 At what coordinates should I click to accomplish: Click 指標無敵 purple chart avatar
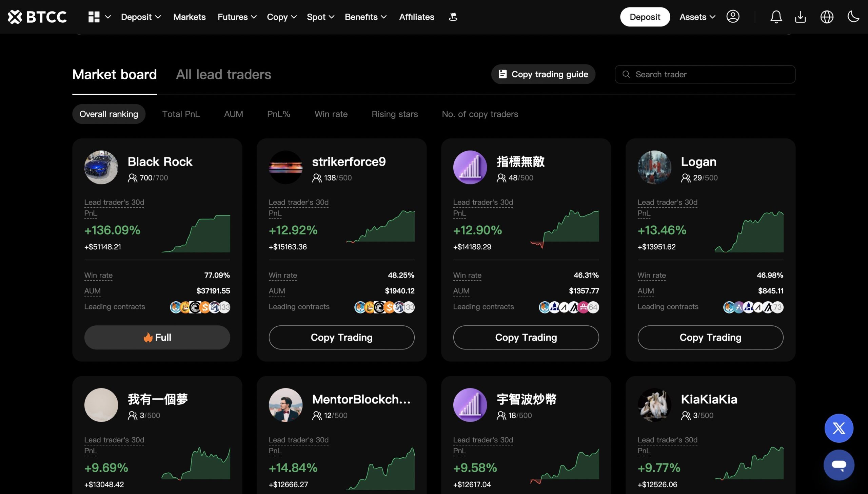click(x=470, y=167)
